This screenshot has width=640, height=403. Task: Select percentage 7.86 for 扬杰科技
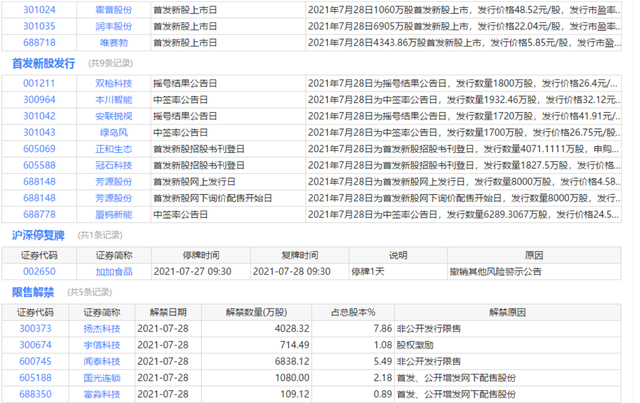382,328
